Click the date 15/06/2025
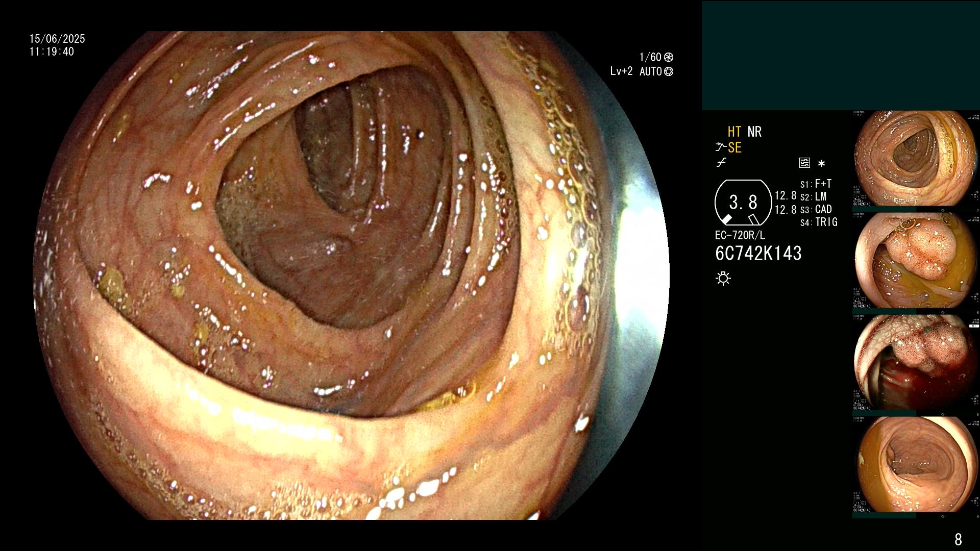The width and height of the screenshot is (980, 551). click(57, 39)
